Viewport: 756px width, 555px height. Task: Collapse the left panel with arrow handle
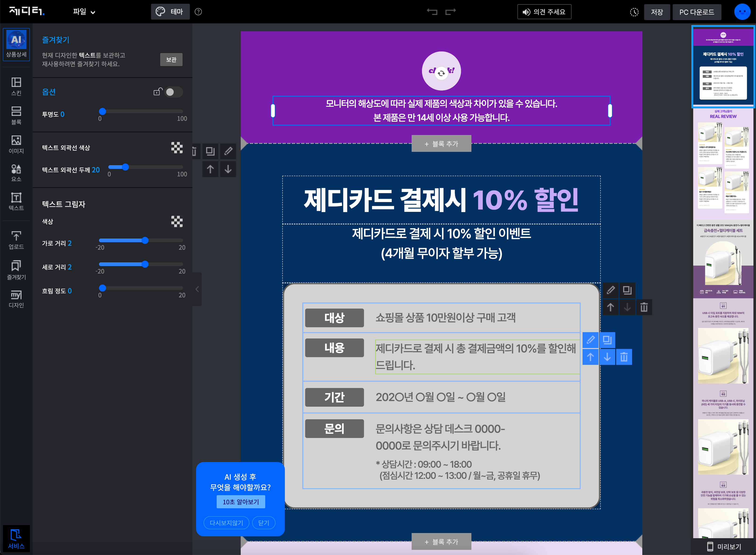pos(197,289)
